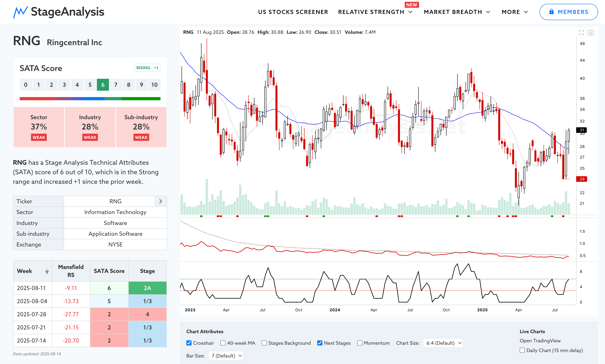Click the Members button
Viewport: 605px width, 364px height.
tap(568, 12)
